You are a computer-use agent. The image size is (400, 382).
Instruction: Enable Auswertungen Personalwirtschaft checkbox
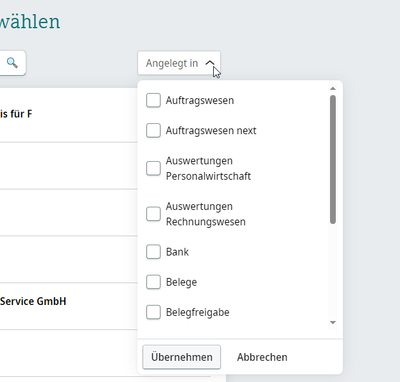153,168
